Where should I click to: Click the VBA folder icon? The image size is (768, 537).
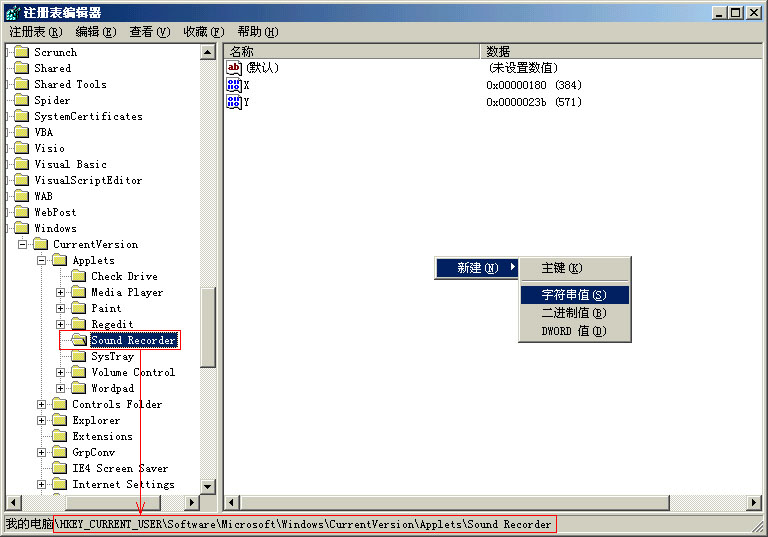[x=22, y=132]
